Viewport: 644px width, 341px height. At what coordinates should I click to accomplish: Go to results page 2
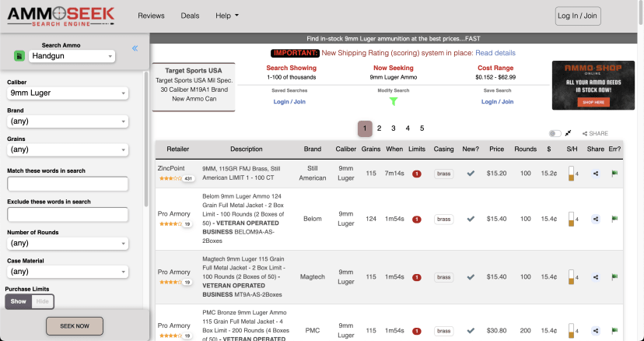coord(379,128)
